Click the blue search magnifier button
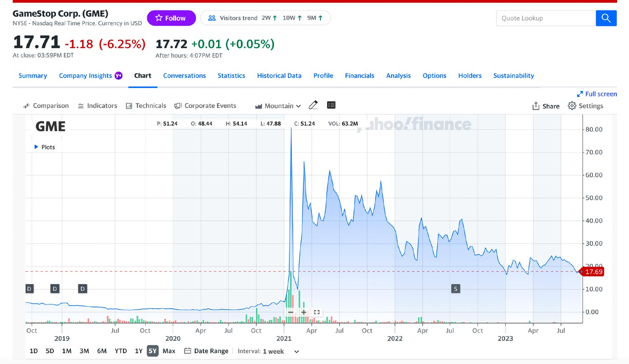629x364 pixels. (x=606, y=18)
